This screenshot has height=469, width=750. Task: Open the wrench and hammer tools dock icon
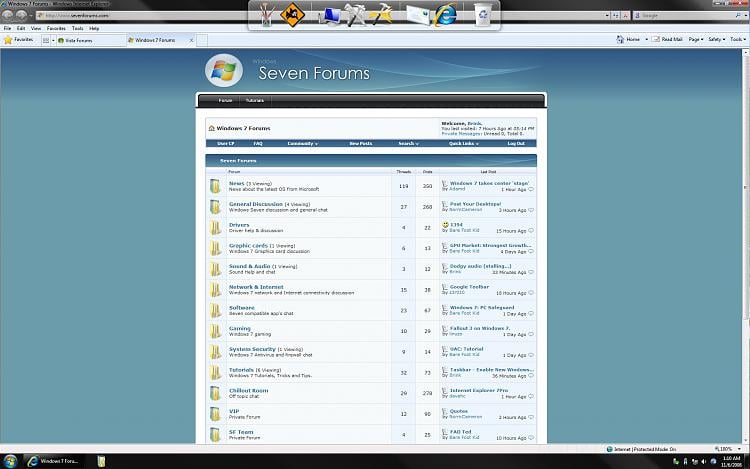click(355, 15)
